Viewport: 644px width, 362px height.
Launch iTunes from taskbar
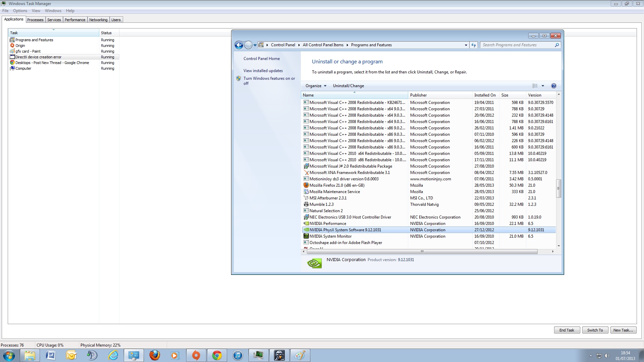click(238, 355)
